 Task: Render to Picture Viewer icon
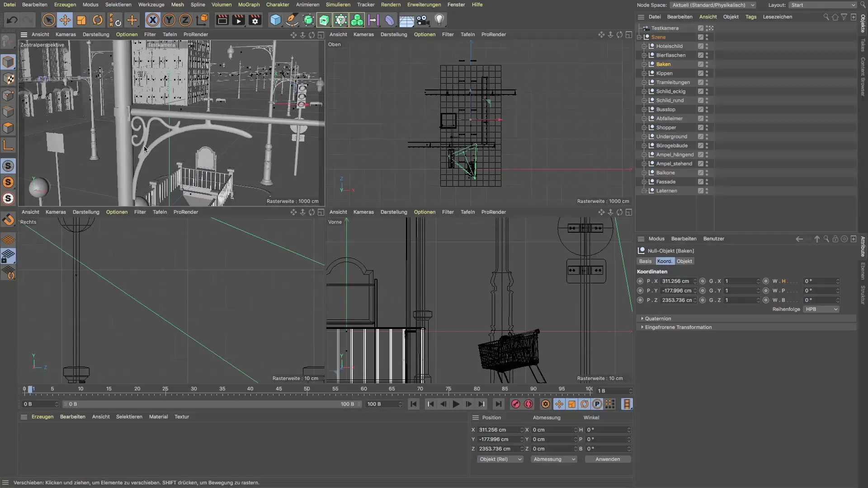238,20
